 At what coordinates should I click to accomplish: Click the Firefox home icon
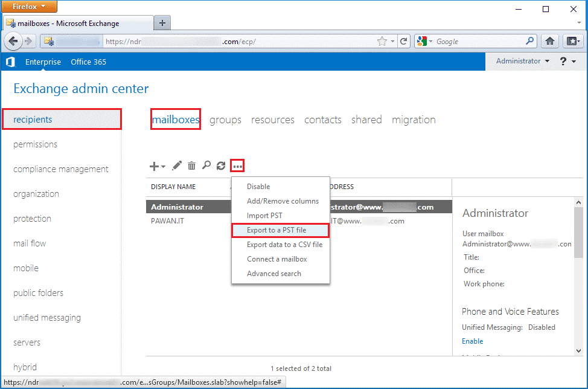point(550,41)
